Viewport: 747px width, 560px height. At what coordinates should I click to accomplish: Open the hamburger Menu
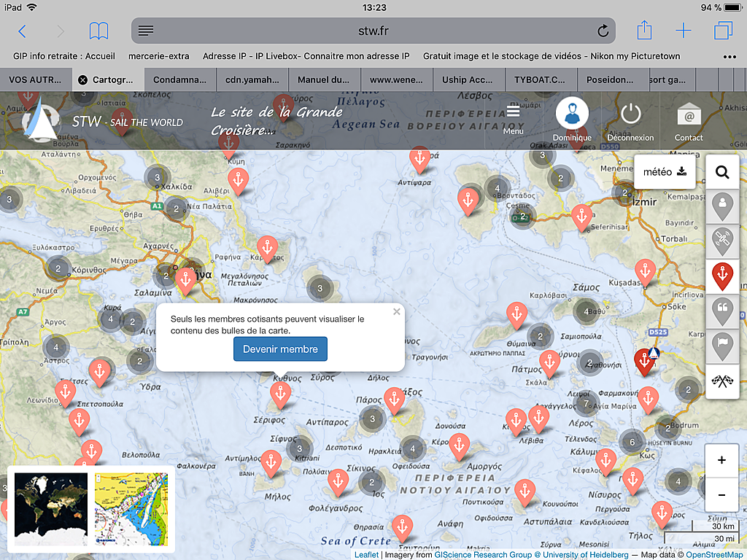(513, 119)
